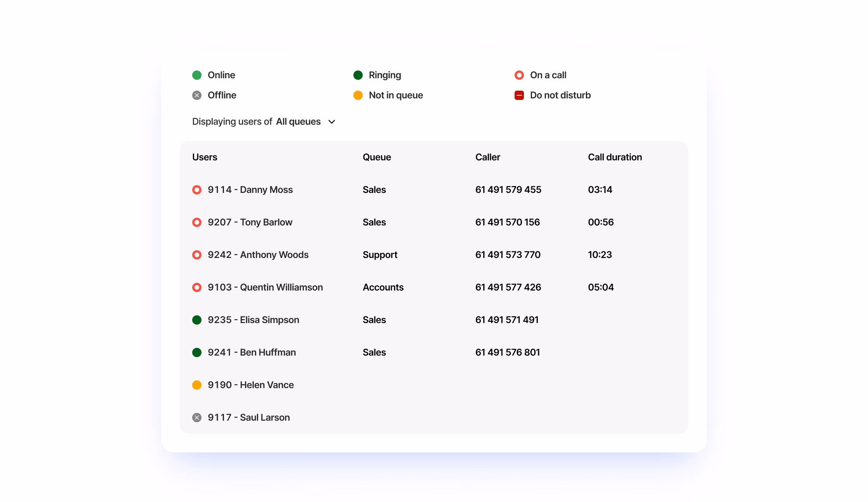
Task: Click caller number 61 491 570 156
Action: point(508,222)
